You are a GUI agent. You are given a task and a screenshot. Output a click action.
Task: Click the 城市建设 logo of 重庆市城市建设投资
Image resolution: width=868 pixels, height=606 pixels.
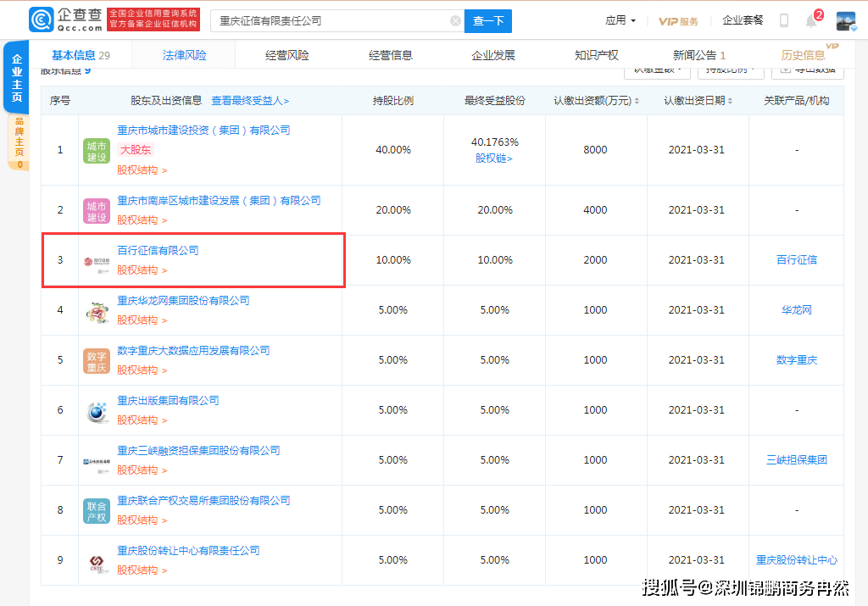coord(97,151)
